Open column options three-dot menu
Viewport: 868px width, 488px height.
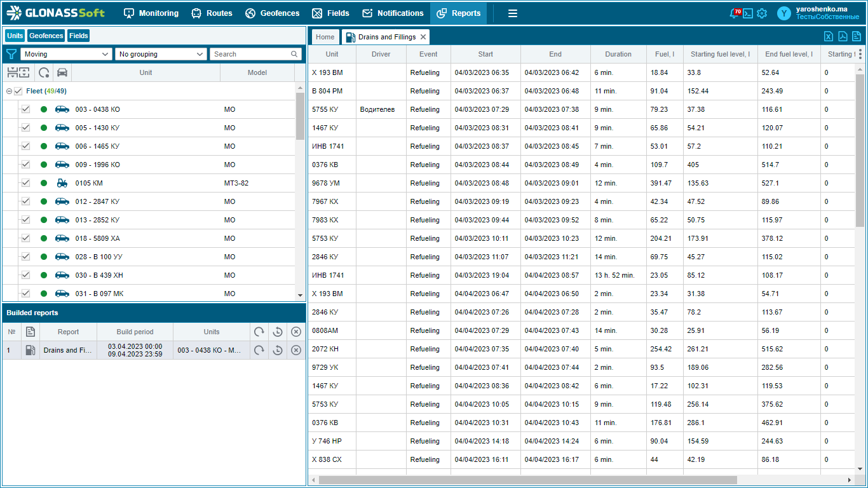tap(860, 54)
